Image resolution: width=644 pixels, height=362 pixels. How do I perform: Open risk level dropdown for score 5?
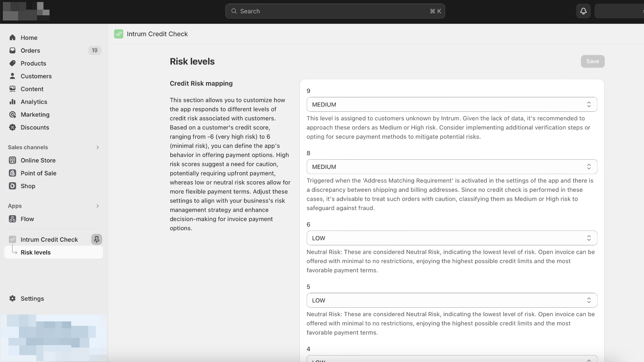tap(452, 300)
